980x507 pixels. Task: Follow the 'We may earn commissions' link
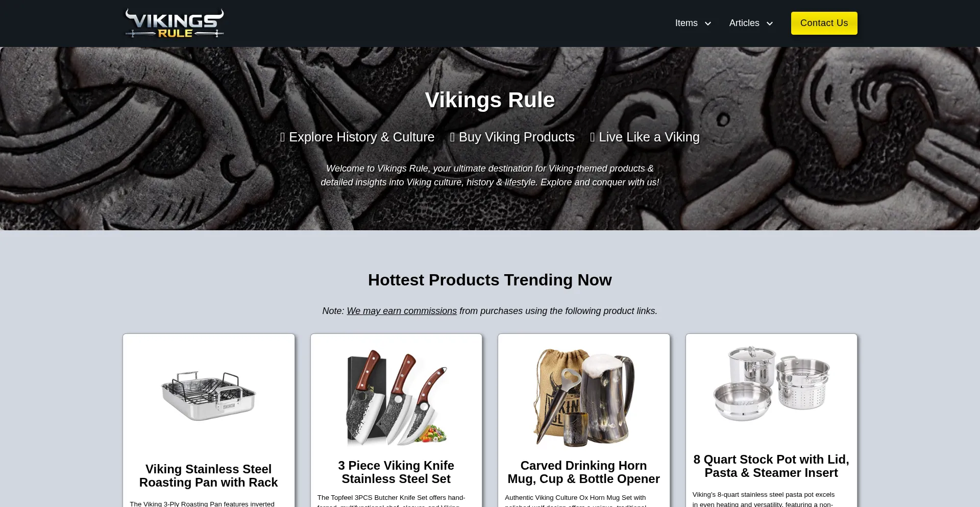(402, 311)
